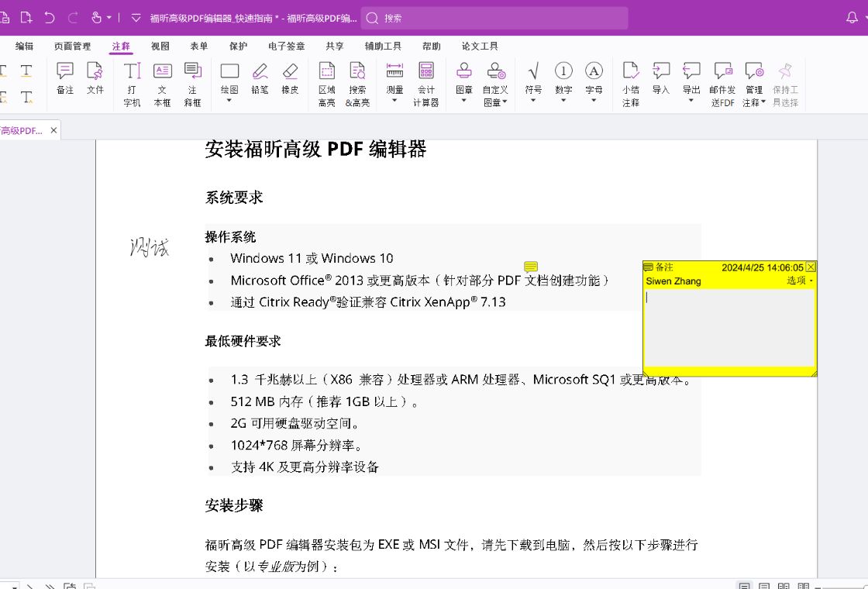Expand the 图章 stamp dropdown
The height and width of the screenshot is (589, 868).
[464, 101]
